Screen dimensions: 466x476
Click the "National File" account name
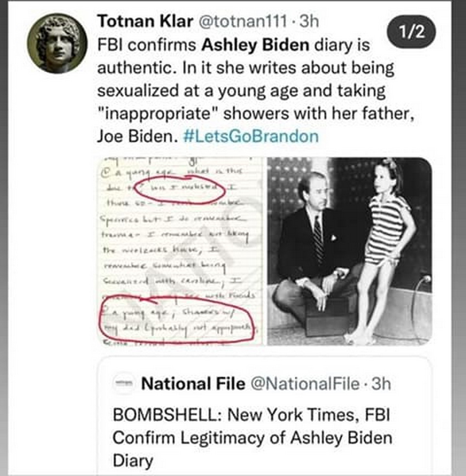pyautogui.click(x=193, y=384)
